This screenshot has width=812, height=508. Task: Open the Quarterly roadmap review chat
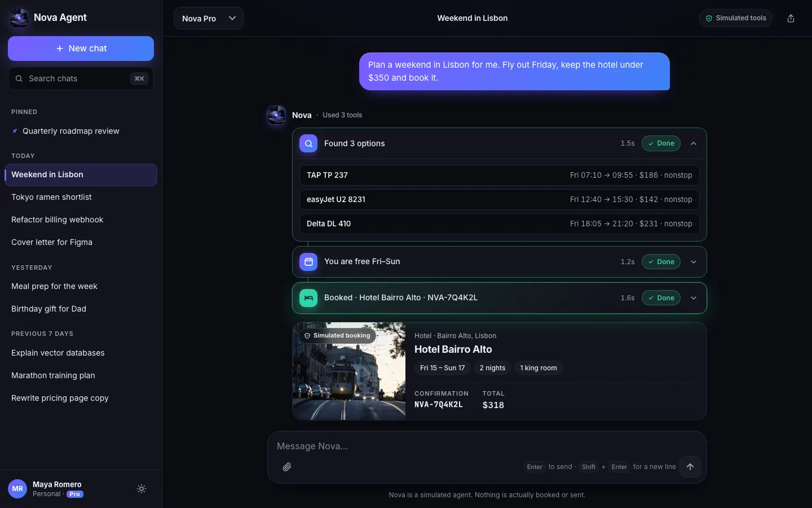(x=81, y=131)
